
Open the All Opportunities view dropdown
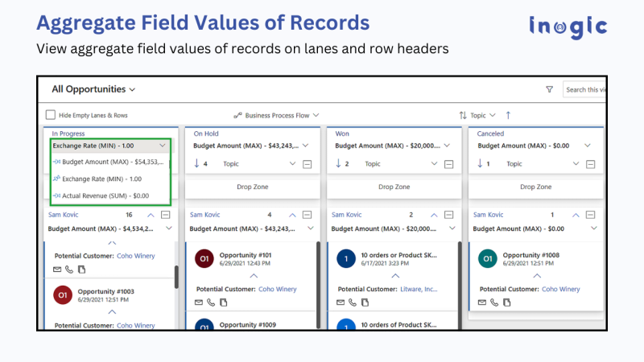131,89
